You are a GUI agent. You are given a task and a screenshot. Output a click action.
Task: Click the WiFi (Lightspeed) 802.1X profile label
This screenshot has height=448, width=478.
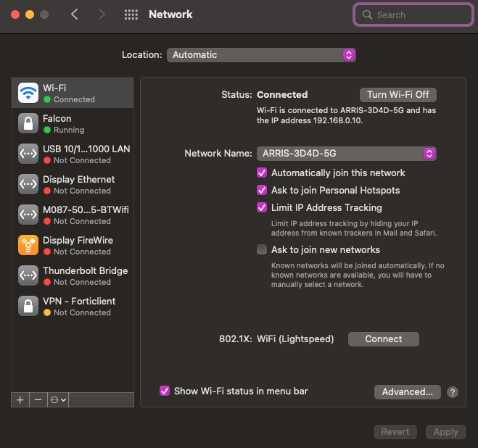295,339
